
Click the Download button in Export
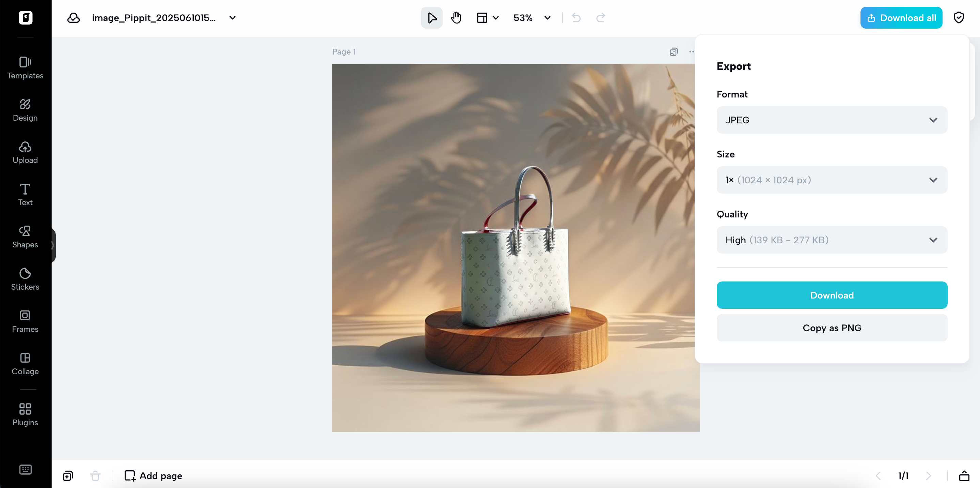point(832,295)
